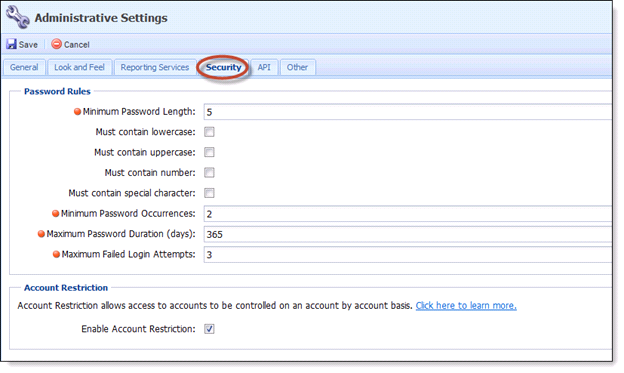Screen dimensions: 624x373
Task: Click red marker beside Maximum Password Duration
Action: 41,234
